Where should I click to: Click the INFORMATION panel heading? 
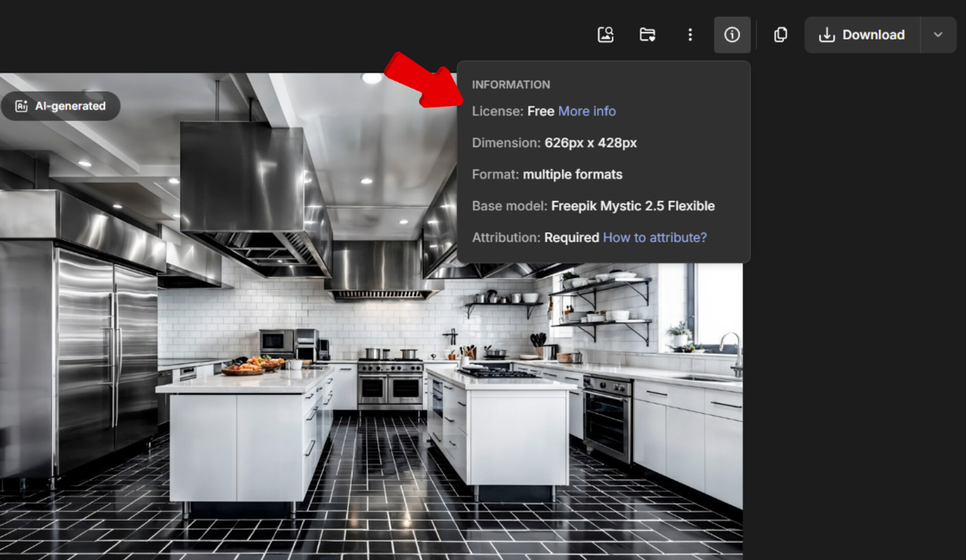[511, 85]
